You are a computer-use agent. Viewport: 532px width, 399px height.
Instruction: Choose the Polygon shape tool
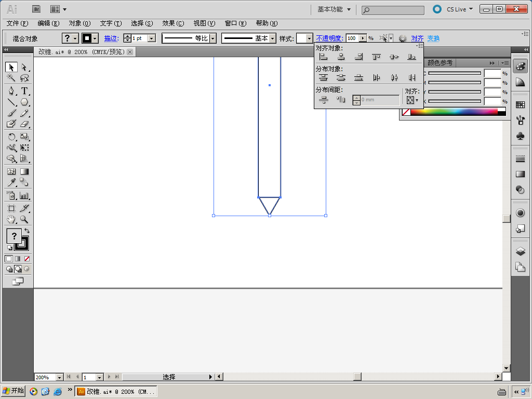24,102
